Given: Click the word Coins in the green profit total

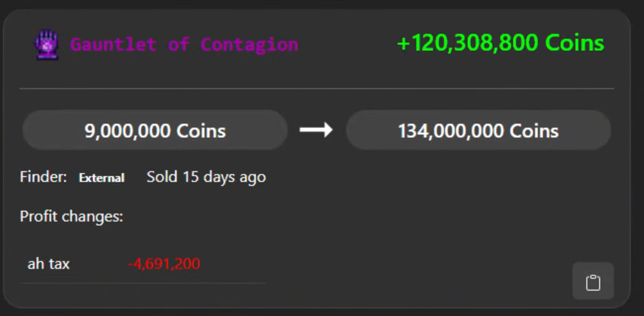Looking at the screenshot, I should 574,43.
